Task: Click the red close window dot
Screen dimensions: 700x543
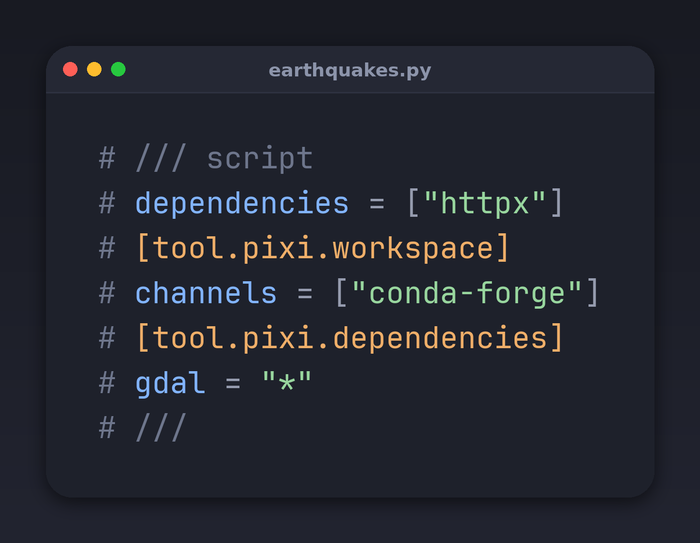Action: click(71, 70)
